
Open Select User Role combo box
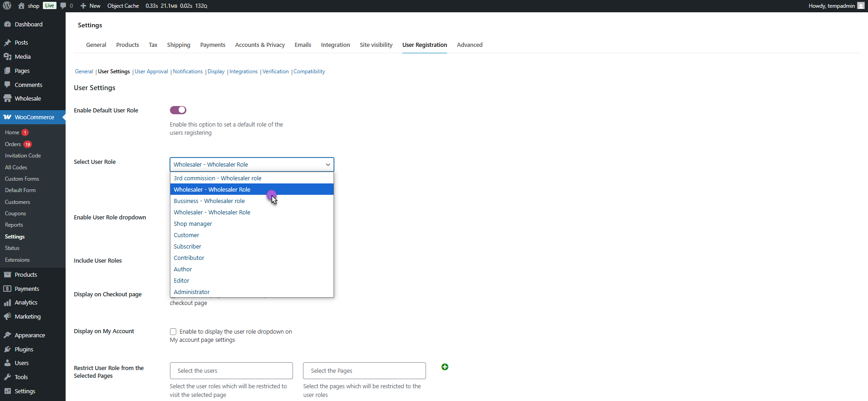point(252,164)
